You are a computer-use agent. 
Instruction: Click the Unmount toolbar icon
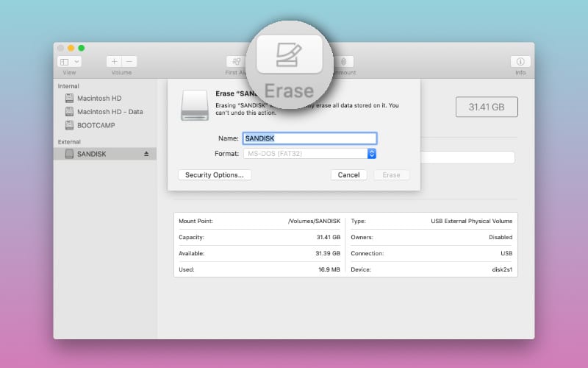coord(344,62)
